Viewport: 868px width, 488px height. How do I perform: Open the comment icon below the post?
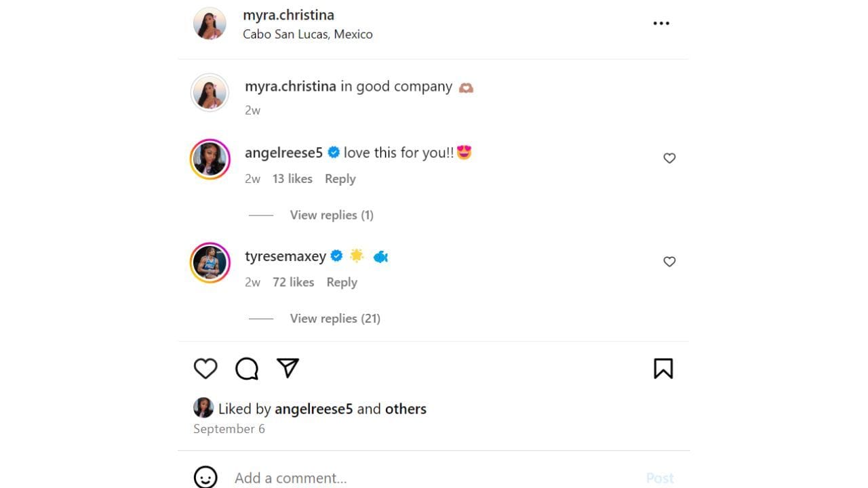click(246, 368)
